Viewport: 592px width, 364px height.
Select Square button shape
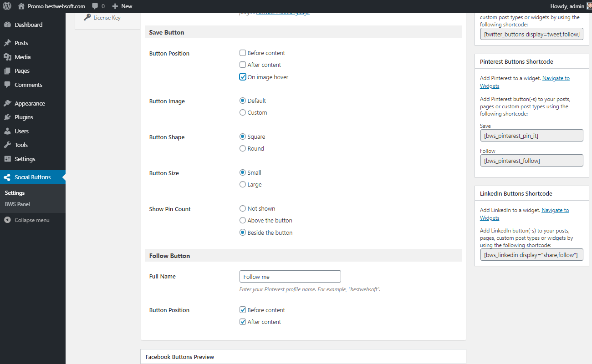click(x=243, y=136)
